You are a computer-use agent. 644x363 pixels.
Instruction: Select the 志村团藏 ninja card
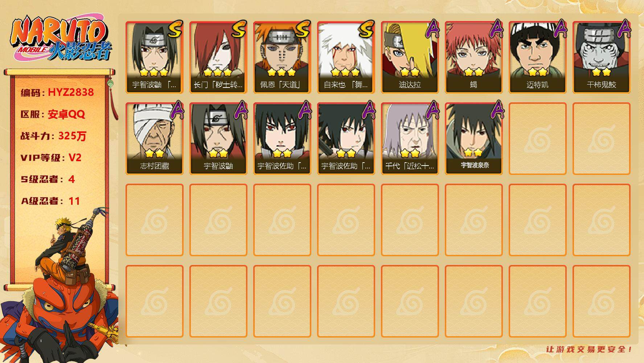[x=154, y=139]
